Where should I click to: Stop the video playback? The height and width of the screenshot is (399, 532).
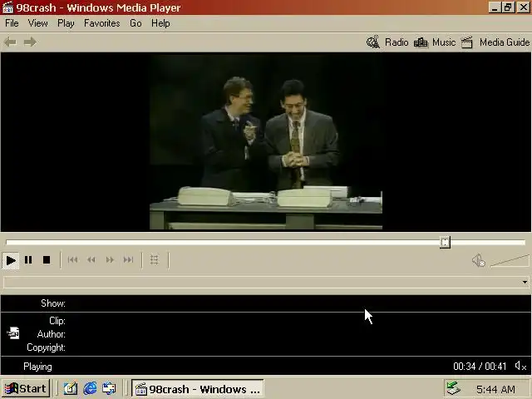[47, 260]
